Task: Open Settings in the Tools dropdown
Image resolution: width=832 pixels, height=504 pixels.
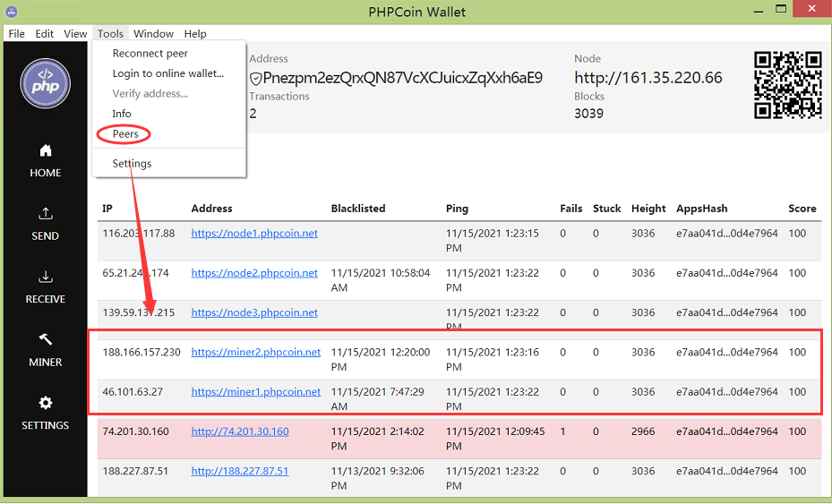Action: tap(132, 164)
